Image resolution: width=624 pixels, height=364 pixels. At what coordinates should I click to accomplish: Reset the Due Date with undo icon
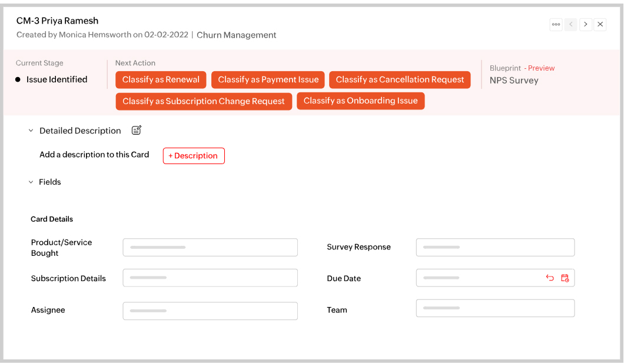[x=550, y=278]
